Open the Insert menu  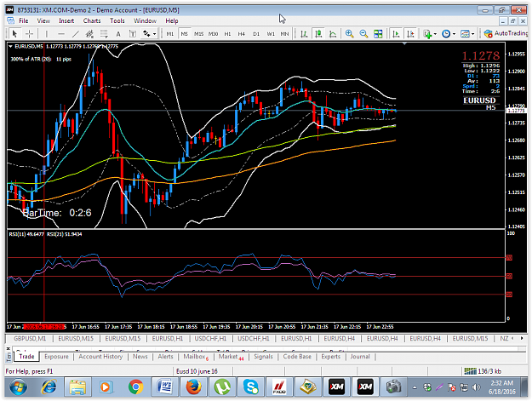point(66,20)
